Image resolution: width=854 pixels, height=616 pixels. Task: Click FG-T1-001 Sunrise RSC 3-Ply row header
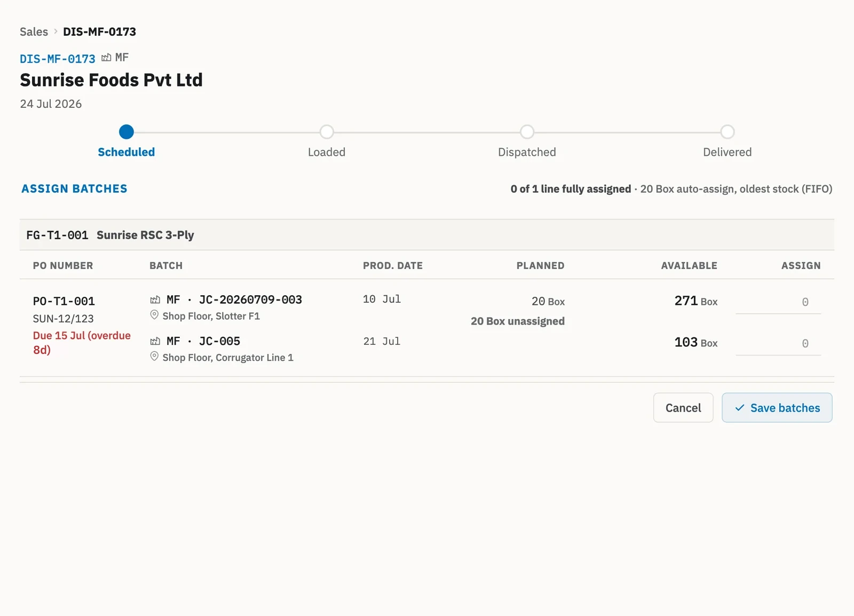pyautogui.click(x=427, y=235)
